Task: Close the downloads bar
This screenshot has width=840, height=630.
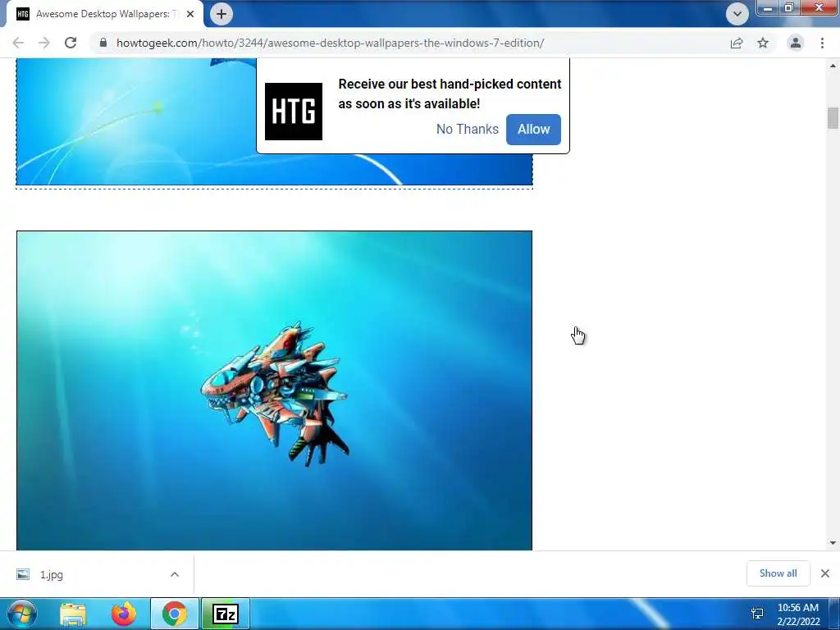Action: tap(825, 573)
